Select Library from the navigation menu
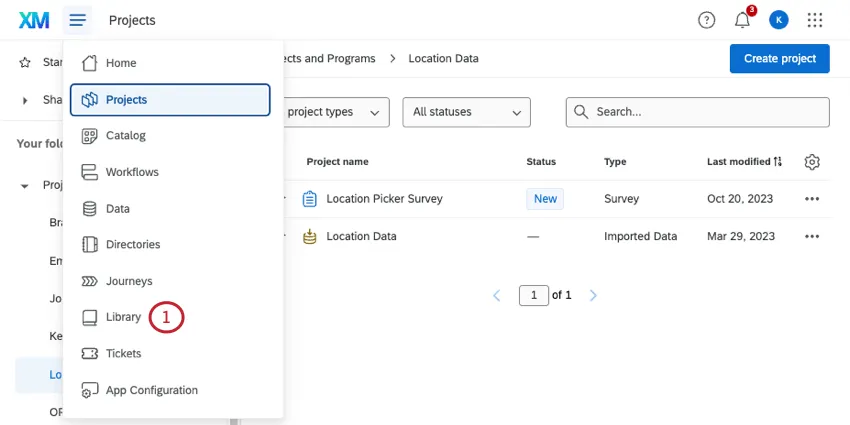Viewport: 850px width, 425px height. click(x=123, y=317)
